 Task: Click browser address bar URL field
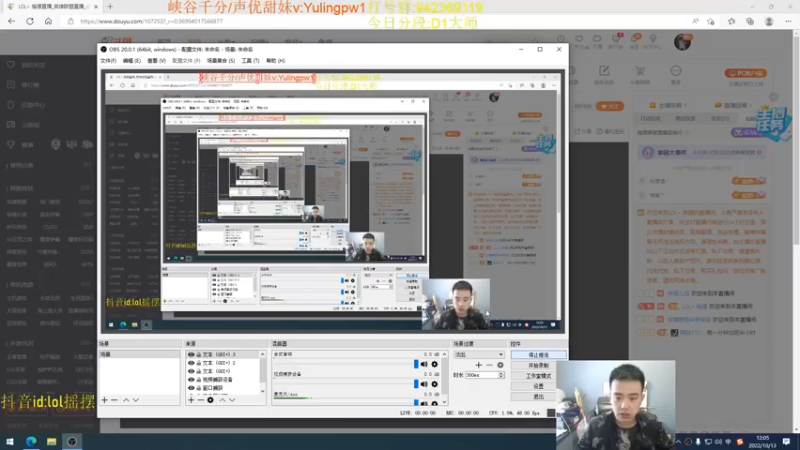click(x=378, y=21)
